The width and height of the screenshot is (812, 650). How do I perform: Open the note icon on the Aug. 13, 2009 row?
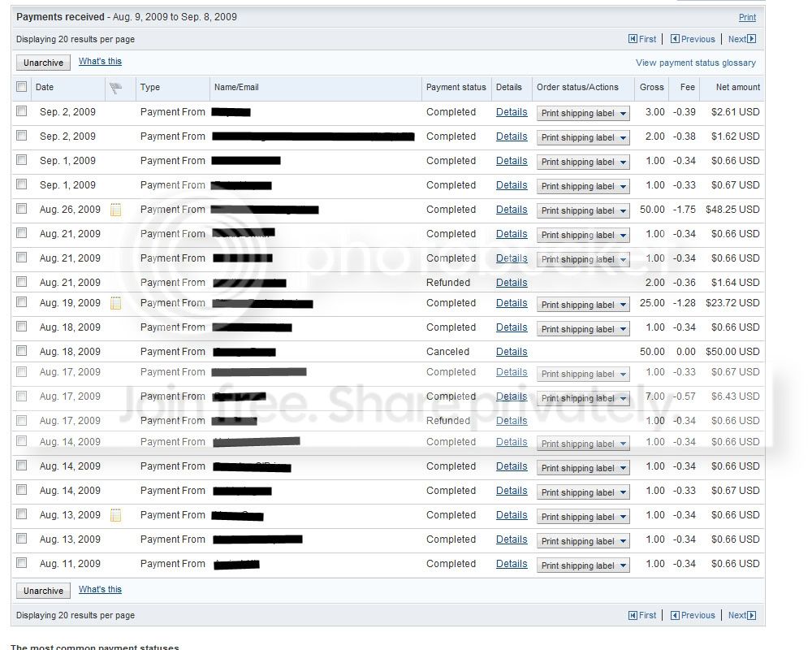click(x=116, y=515)
